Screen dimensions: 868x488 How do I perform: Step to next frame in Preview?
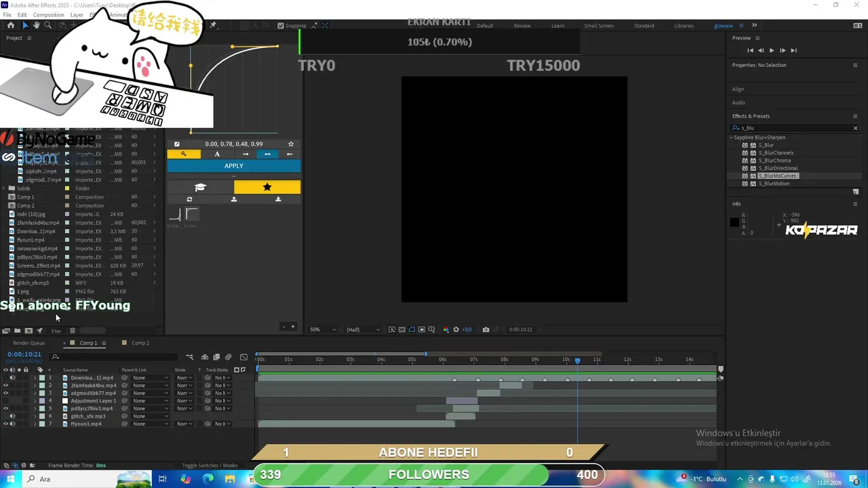(783, 50)
